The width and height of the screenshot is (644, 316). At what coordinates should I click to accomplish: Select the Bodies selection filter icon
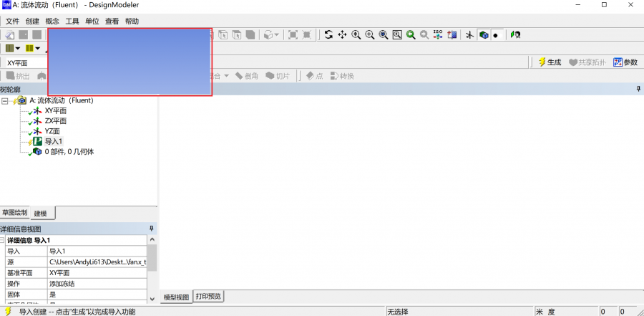[250, 35]
